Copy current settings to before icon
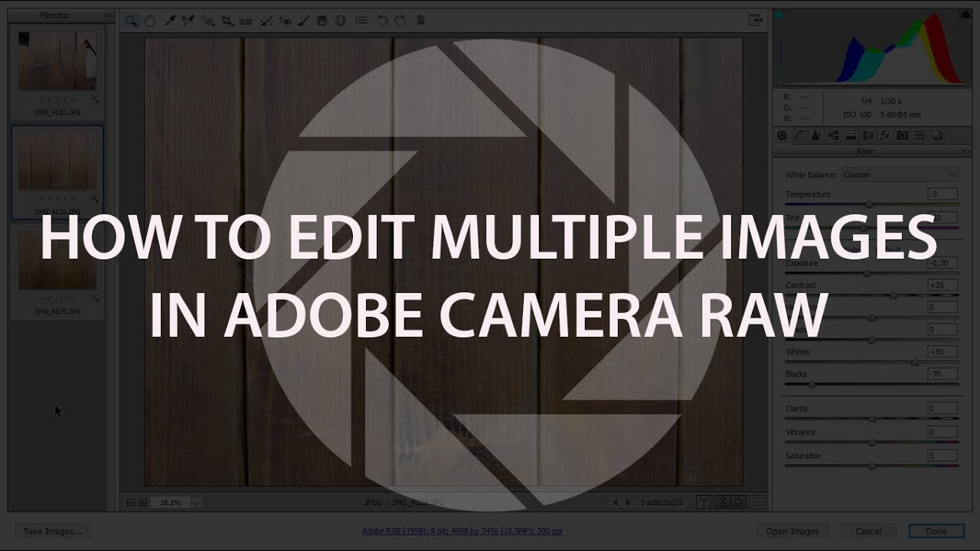 pos(739,502)
